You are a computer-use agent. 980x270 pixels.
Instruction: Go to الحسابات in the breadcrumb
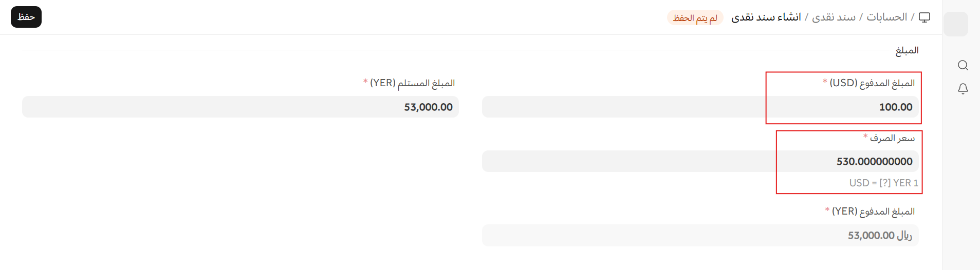coord(886,17)
